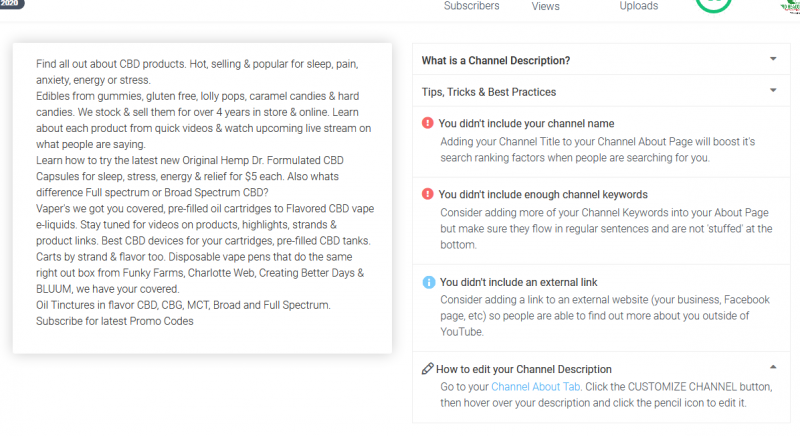800x436 pixels.
Task: Expand the Tips, Tricks & Best Practices arrow
Action: 773,91
